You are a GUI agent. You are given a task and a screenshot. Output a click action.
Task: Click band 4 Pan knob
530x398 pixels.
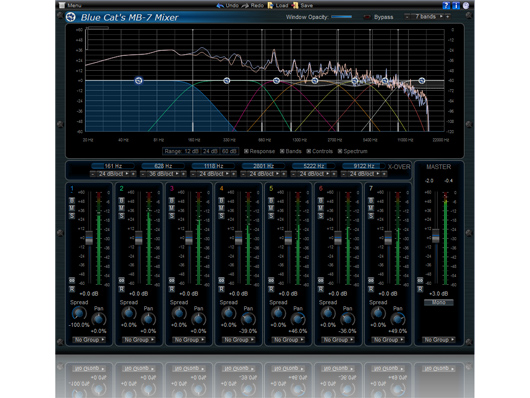248,319
